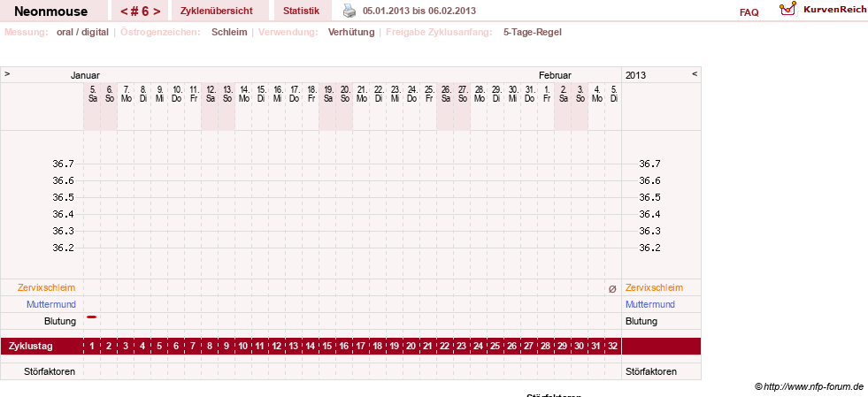This screenshot has width=868, height=397.
Task: Click the 'Schleim' estrogen sign value
Action: [229, 32]
